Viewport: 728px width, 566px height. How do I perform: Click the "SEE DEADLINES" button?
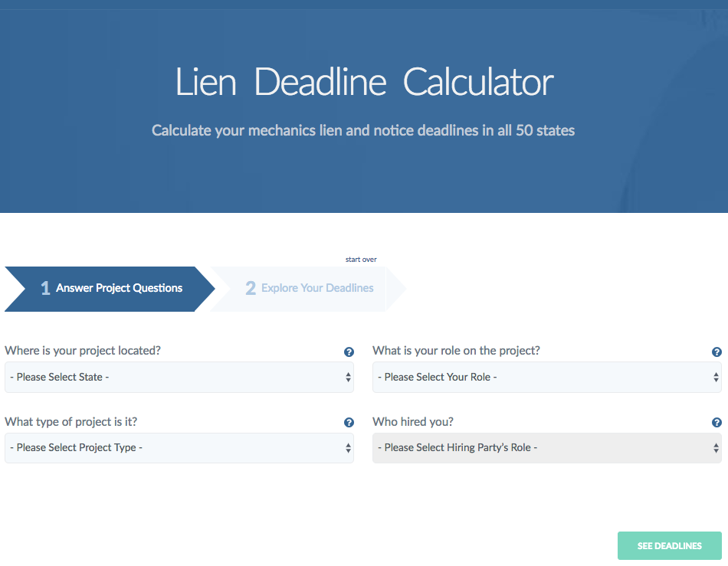pos(669,545)
